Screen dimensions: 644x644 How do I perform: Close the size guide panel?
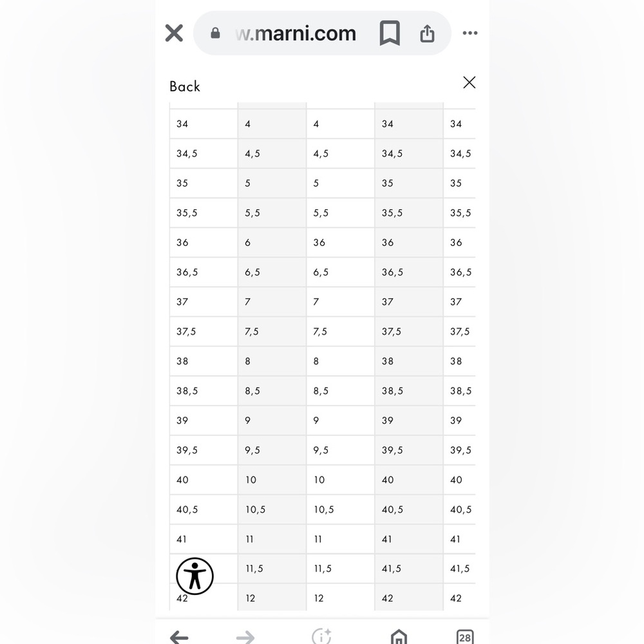point(469,82)
